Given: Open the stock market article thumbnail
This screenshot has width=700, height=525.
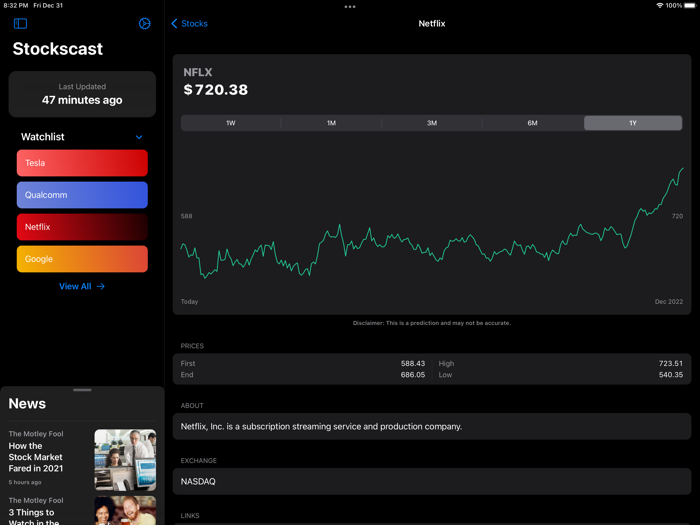Looking at the screenshot, I should click(125, 460).
